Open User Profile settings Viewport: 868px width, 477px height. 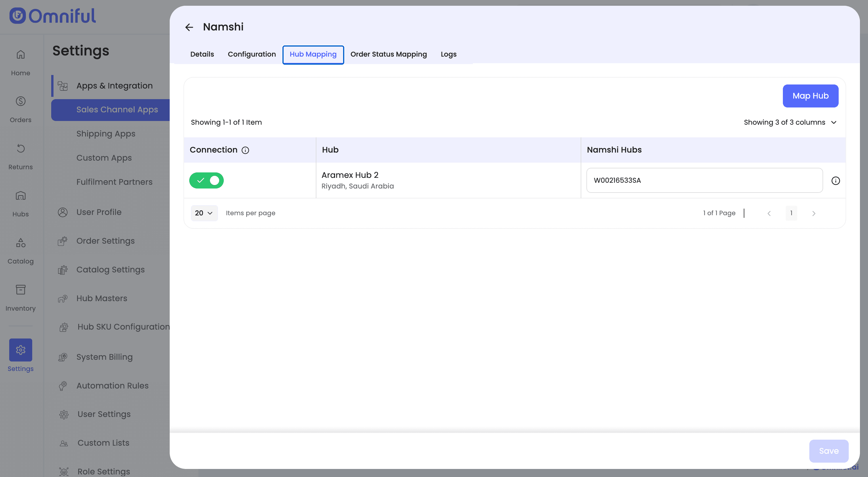pyautogui.click(x=99, y=212)
